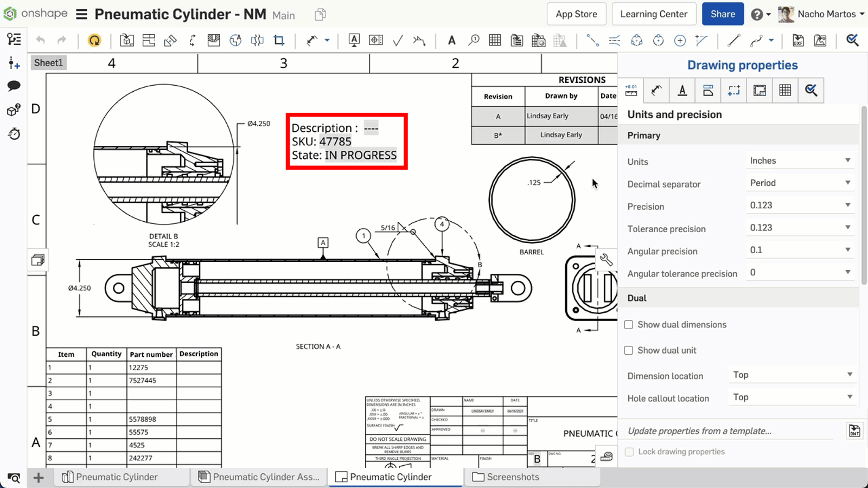Image resolution: width=868 pixels, height=488 pixels.
Task: Enable Show dual dimensions checkbox
Action: pyautogui.click(x=629, y=325)
